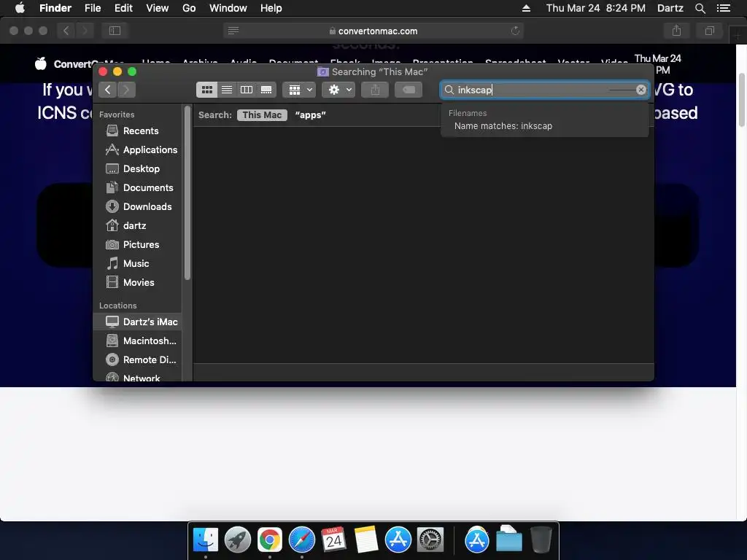Screen dimensions: 747x560
Task: Go forward in Finder window
Action: pyautogui.click(x=126, y=90)
